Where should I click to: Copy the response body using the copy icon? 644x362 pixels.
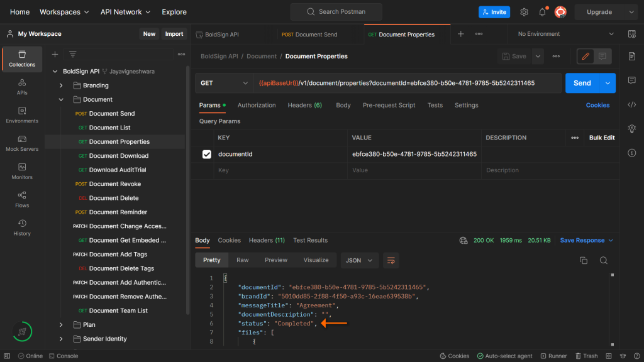coord(584,260)
